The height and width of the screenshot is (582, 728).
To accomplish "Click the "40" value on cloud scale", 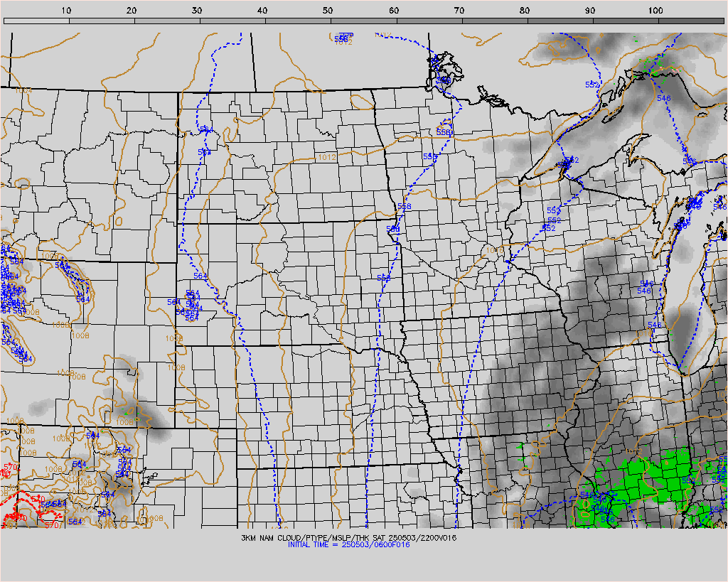I will (263, 10).
